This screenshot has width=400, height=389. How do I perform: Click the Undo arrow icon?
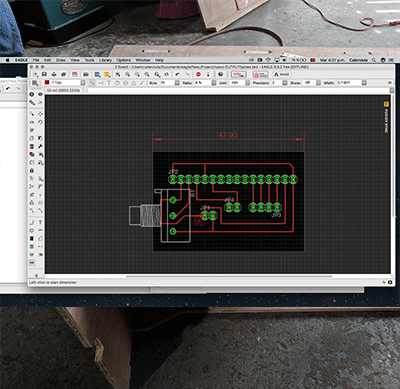click(177, 74)
